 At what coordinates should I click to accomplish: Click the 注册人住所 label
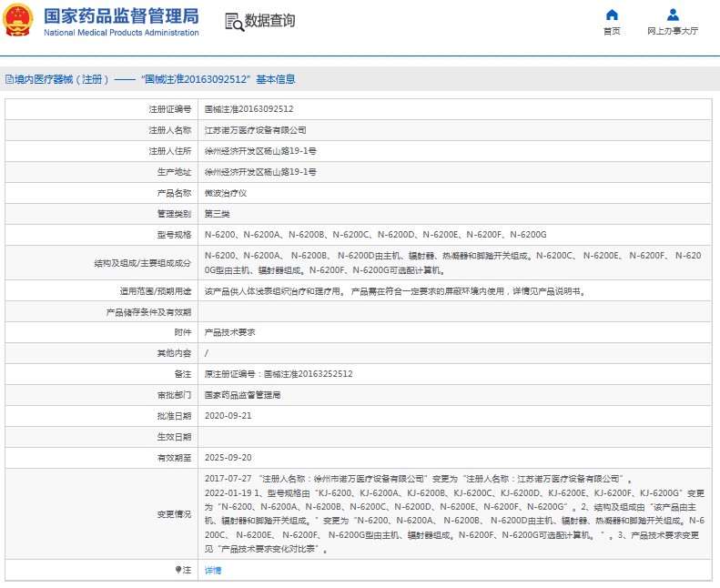(x=170, y=151)
